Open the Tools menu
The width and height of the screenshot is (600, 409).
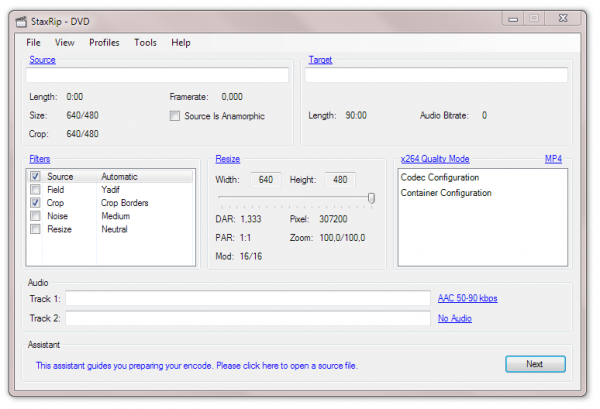pos(145,43)
